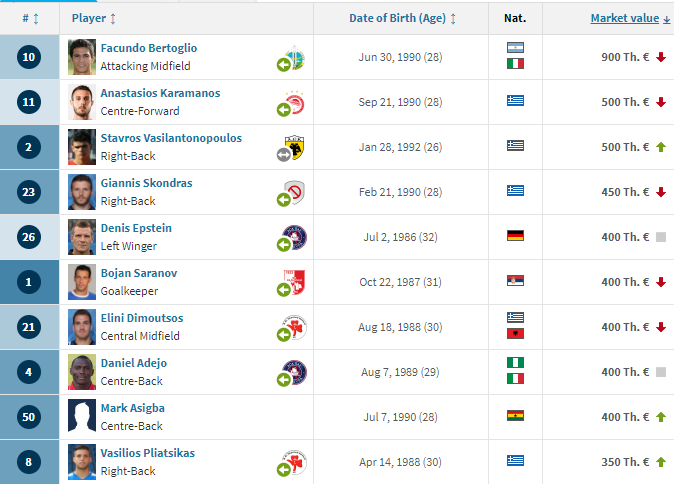Sort the table by shirt number column
Image resolution: width=674 pixels, height=484 pixels.
tap(30, 18)
